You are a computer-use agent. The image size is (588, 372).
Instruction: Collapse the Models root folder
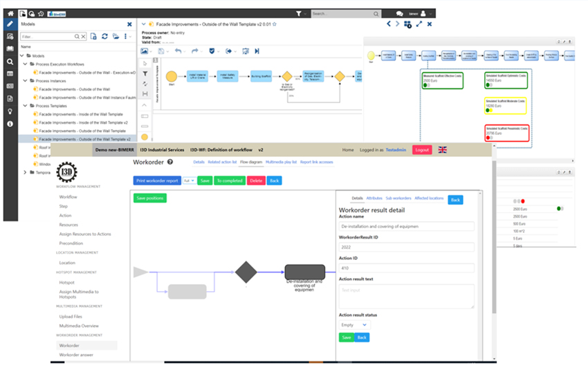(x=21, y=55)
